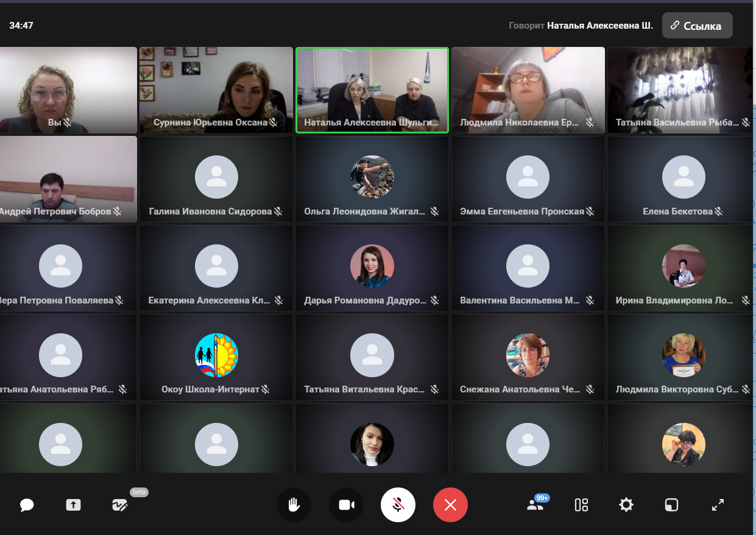756x535 pixels.
Task: Open the beta whiteboard tool
Action: tap(119, 505)
